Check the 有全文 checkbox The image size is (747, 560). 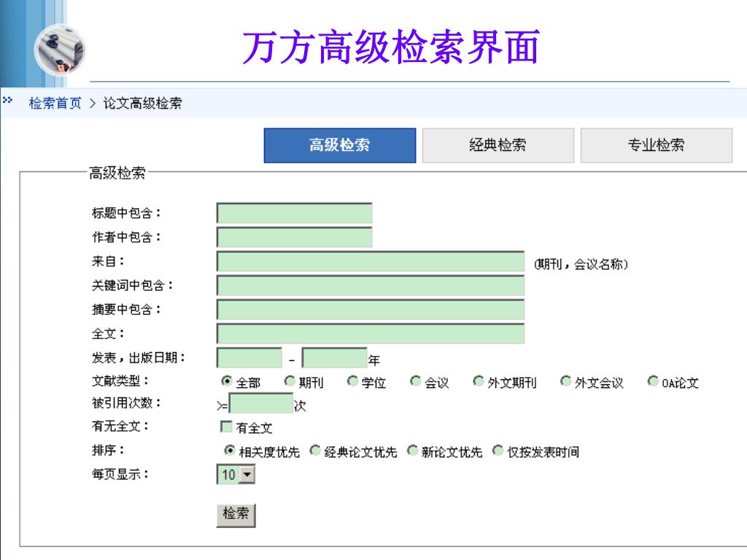click(226, 426)
